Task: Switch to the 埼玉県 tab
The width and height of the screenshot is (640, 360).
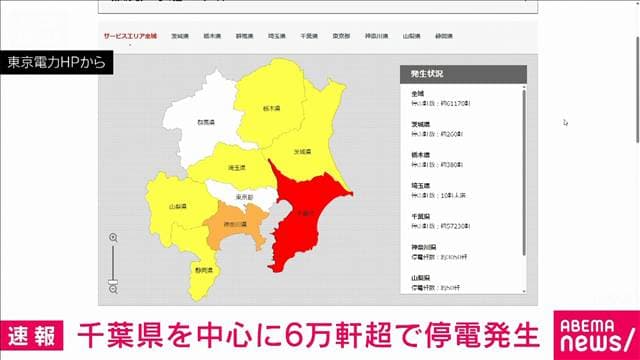Action: 277,36
